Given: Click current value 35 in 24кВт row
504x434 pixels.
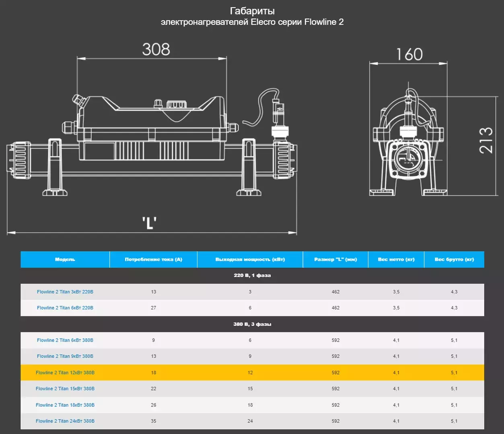Looking at the screenshot, I should point(154,421).
